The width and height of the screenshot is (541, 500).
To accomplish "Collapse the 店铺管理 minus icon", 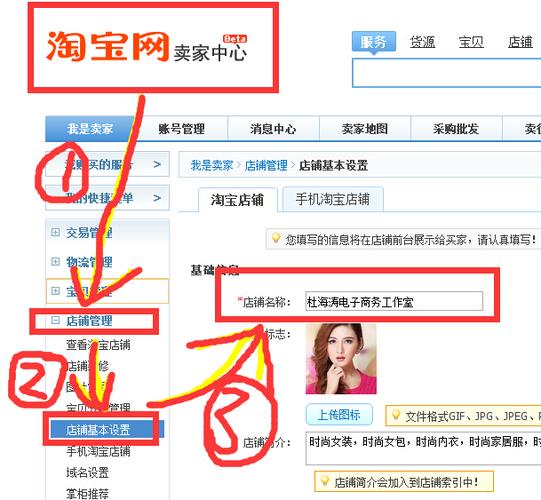I will 55,320.
